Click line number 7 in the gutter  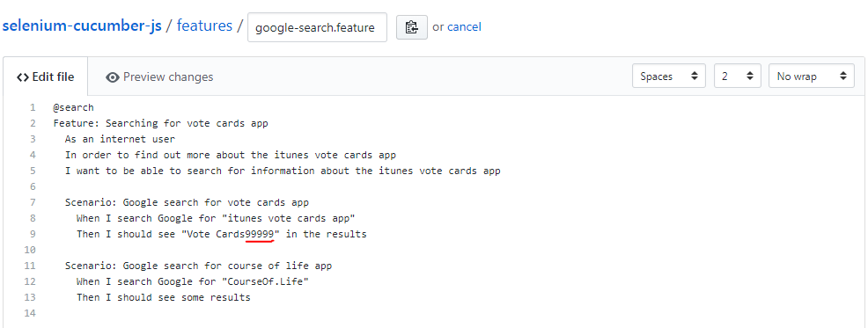33,202
